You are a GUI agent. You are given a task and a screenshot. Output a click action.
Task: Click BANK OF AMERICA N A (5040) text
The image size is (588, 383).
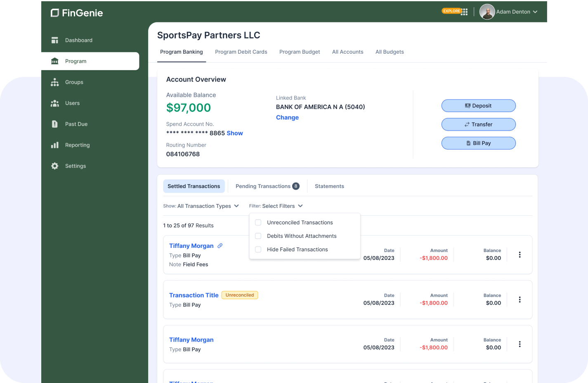click(x=321, y=107)
